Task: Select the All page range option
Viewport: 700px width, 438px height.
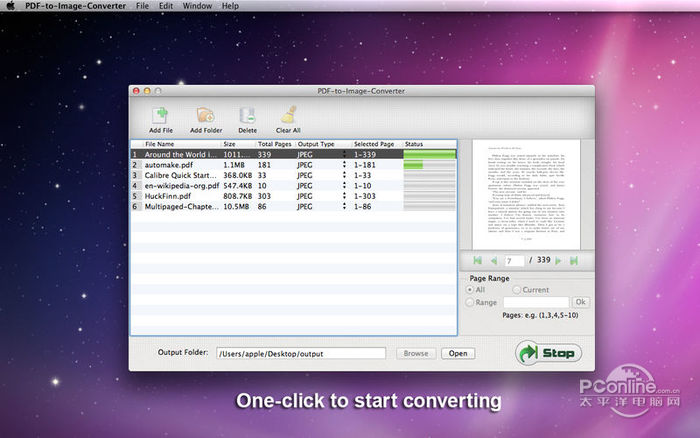Action: [x=471, y=289]
